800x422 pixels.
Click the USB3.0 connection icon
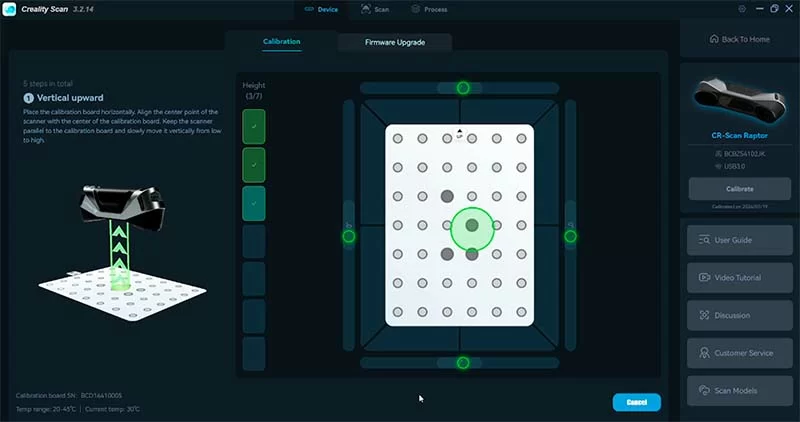coord(718,166)
